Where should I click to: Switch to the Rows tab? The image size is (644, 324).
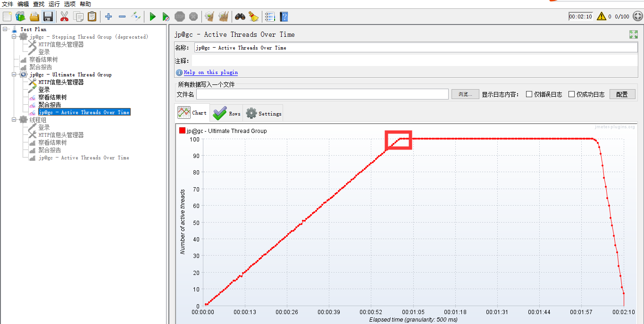pyautogui.click(x=226, y=113)
